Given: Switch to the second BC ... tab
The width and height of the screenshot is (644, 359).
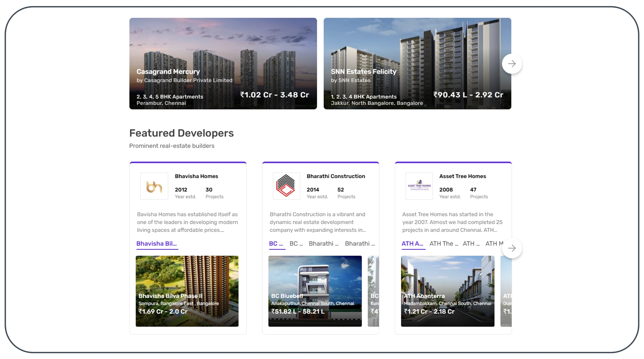Looking at the screenshot, I should click(296, 243).
